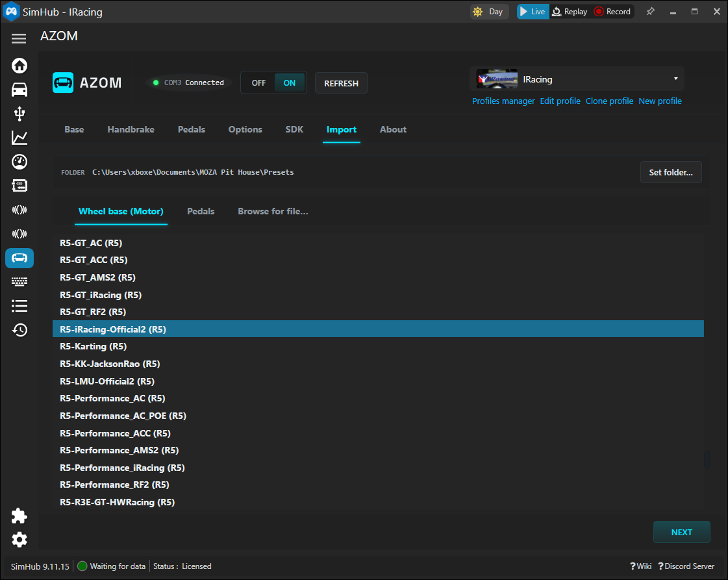Open the Wiki link
728x580 pixels.
[641, 566]
